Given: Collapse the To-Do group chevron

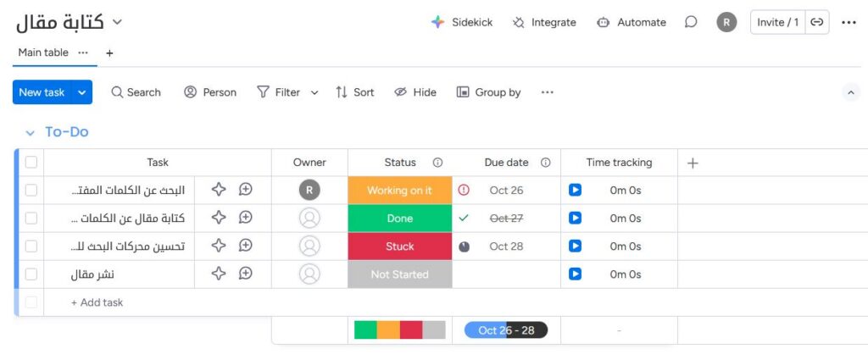Looking at the screenshot, I should pyautogui.click(x=31, y=133).
